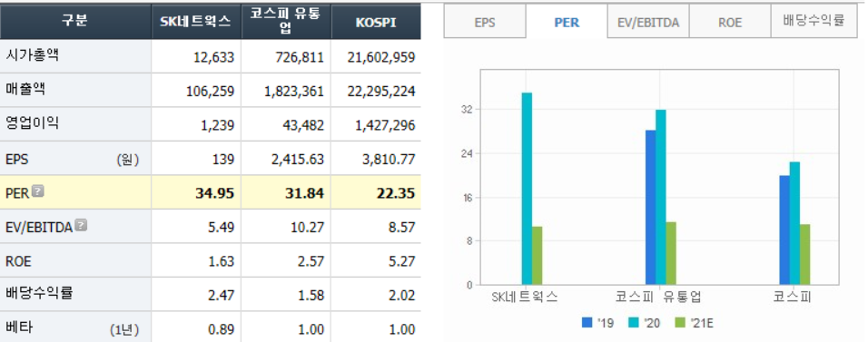Click the 코스피 유통업 chart axis label
Viewport: 868px width, 342px height.
click(659, 297)
